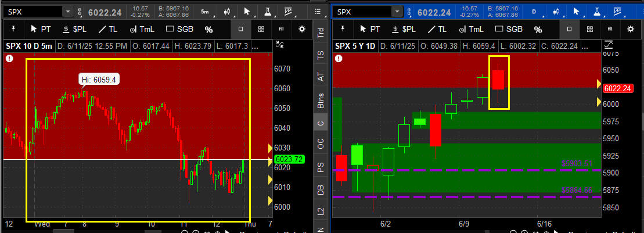Screen dimensions: 644x233
Task: Toggle single-chart layout in right chart toolbar
Action: (569, 29)
